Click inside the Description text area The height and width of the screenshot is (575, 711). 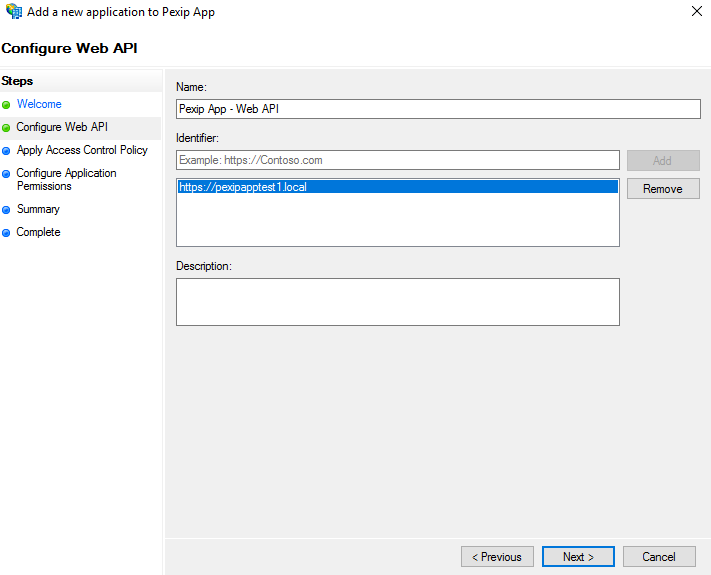[x=397, y=301]
